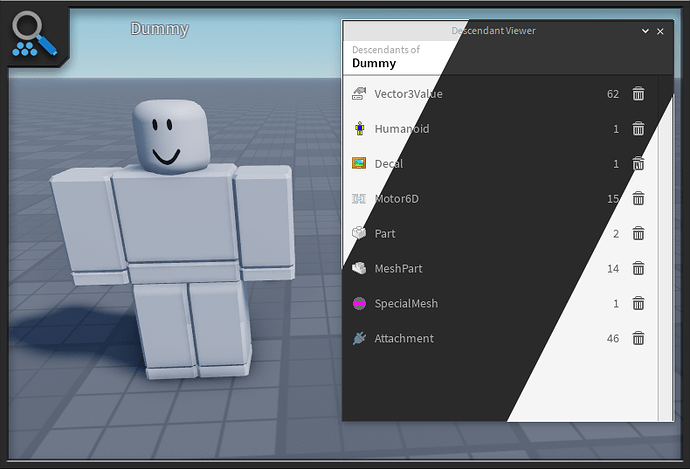
Task: Click the Dummy label above the character
Action: click(159, 29)
